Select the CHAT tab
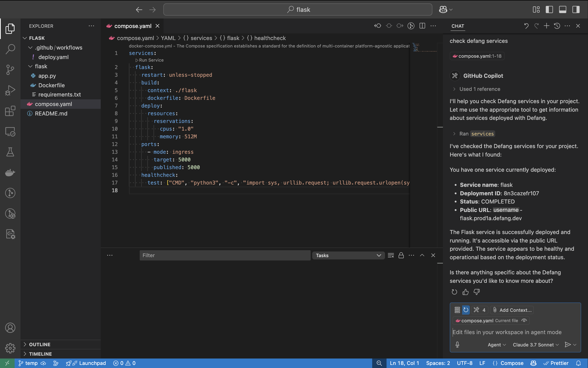Image resolution: width=588 pixels, height=368 pixels. [458, 26]
